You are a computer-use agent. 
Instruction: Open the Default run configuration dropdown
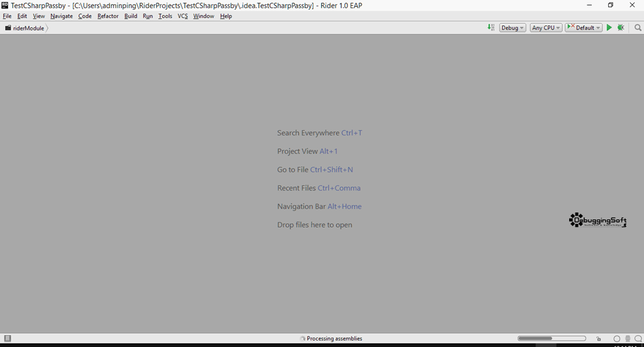(x=583, y=28)
